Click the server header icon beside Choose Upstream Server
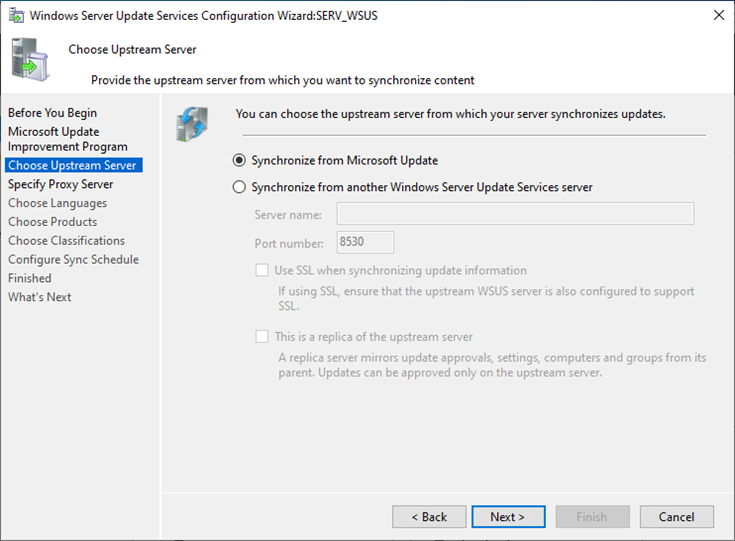 30,60
